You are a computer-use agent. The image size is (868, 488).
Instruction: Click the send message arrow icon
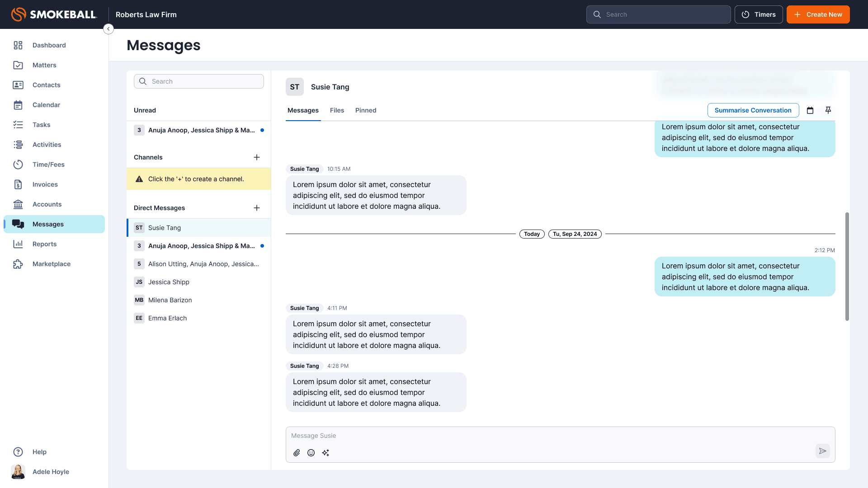pyautogui.click(x=822, y=451)
